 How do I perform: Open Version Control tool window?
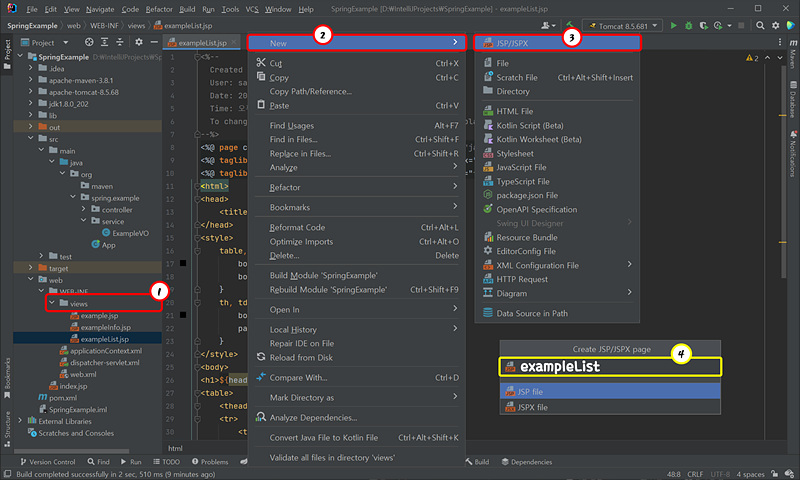(47, 462)
